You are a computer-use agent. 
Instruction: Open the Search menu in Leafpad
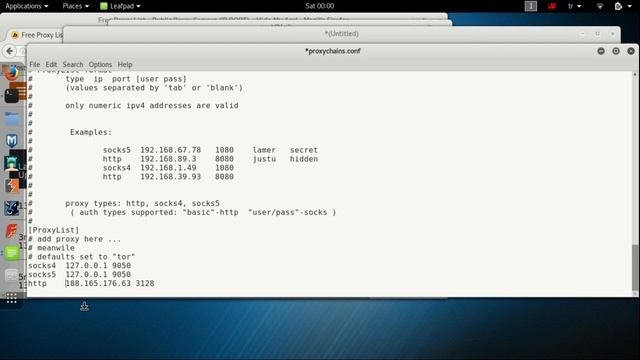tap(73, 64)
